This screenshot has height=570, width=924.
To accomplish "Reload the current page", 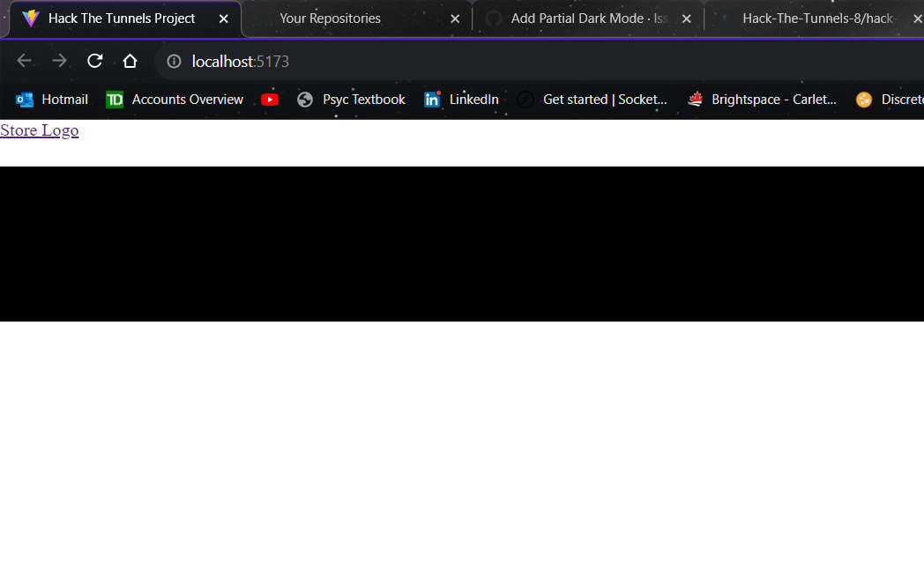I will tap(94, 61).
